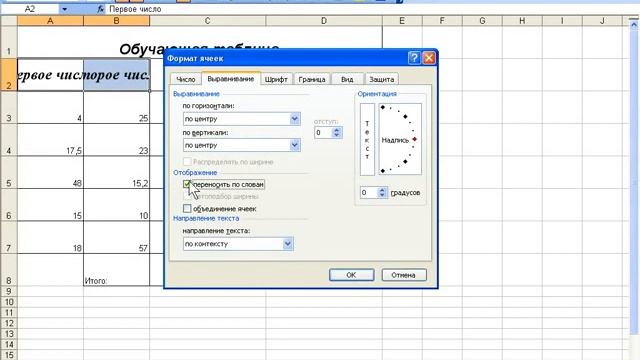Click the name box showing A2

[x=30, y=9]
